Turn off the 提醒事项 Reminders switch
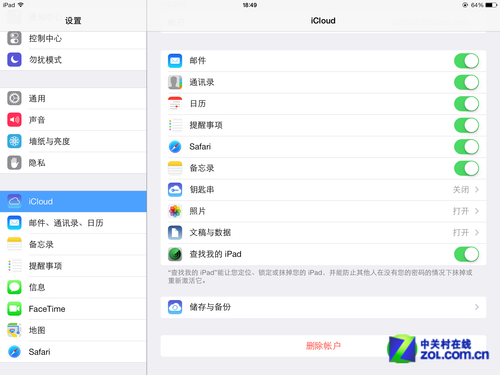The width and height of the screenshot is (500, 375). point(466,125)
